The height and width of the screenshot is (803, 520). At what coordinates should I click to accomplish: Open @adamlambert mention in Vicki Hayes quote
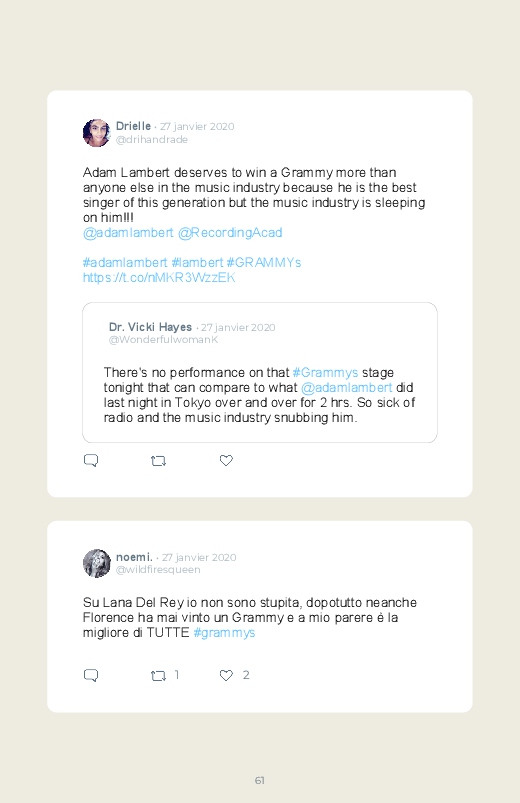click(x=346, y=388)
